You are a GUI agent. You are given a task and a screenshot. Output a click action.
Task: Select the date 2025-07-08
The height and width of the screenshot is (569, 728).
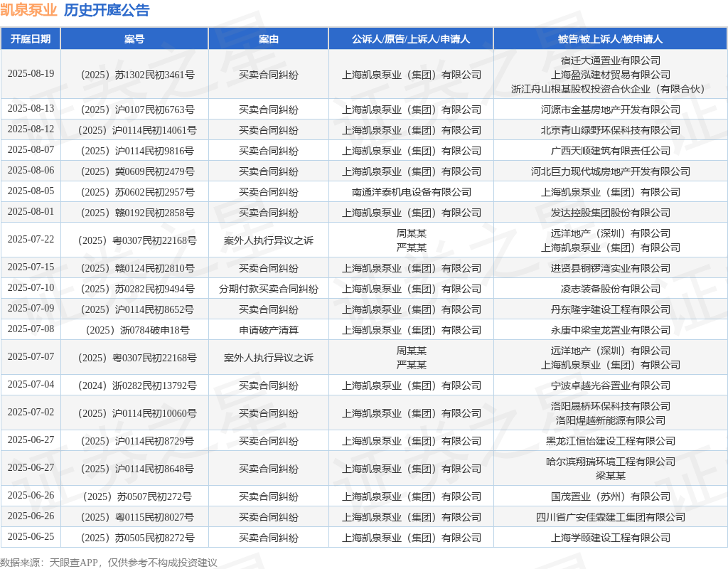pyautogui.click(x=31, y=329)
